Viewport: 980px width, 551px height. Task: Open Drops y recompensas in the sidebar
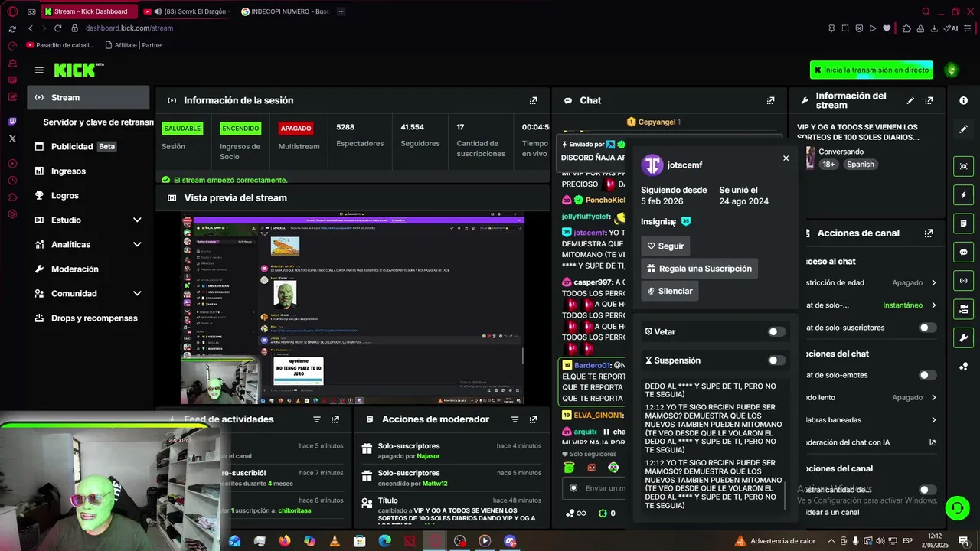[x=89, y=318]
